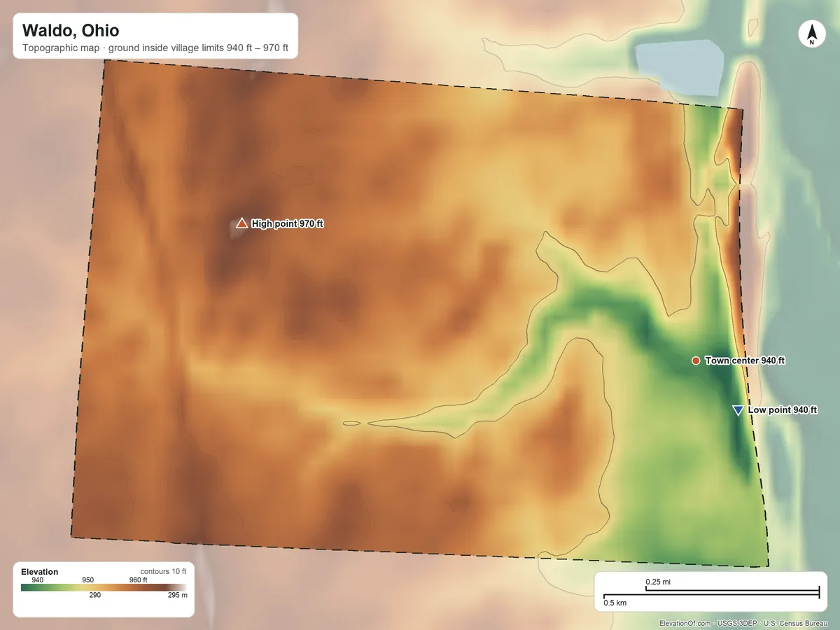
Task: Click the '0.25 mi' scale bar label
Action: point(658,582)
